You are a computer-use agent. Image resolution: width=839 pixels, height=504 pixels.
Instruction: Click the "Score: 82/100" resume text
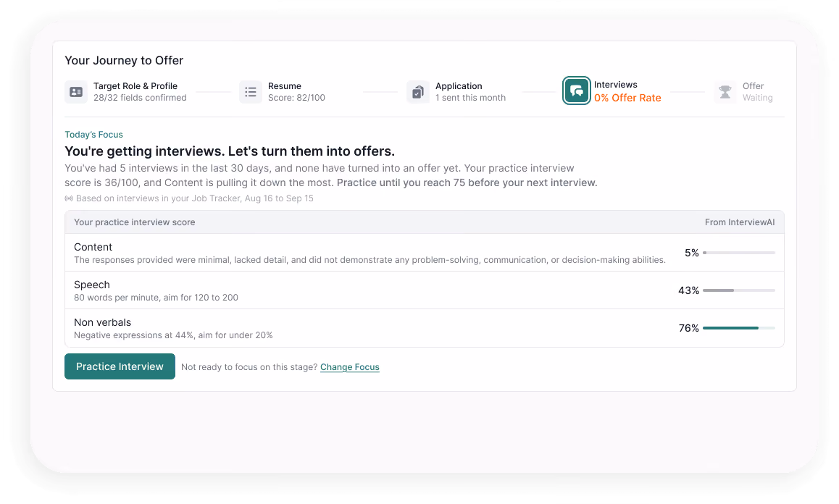pyautogui.click(x=296, y=98)
